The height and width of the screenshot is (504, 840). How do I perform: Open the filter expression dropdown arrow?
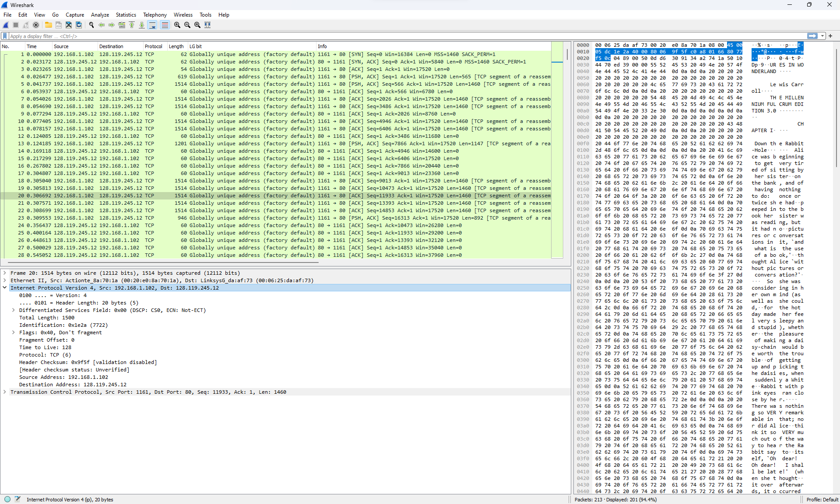coord(822,36)
